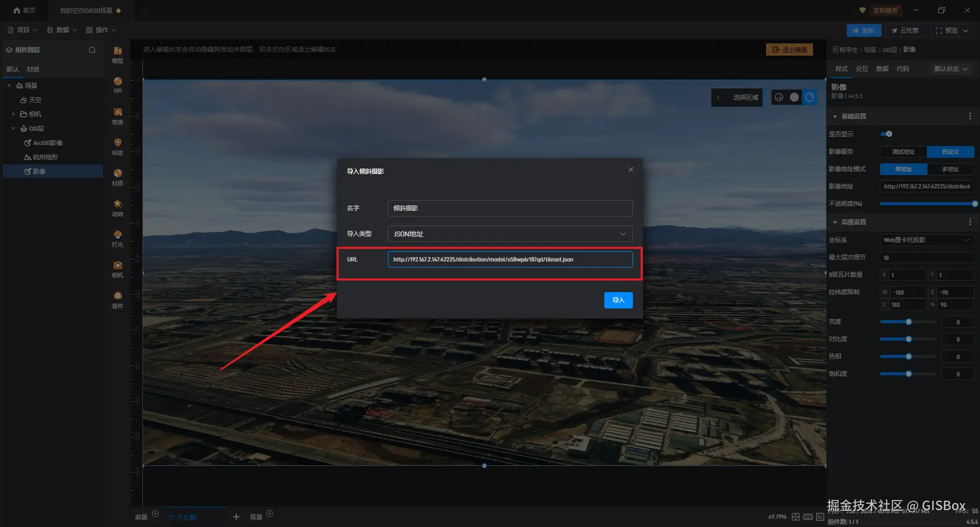Select 自定义 for 影像服务

pos(950,152)
